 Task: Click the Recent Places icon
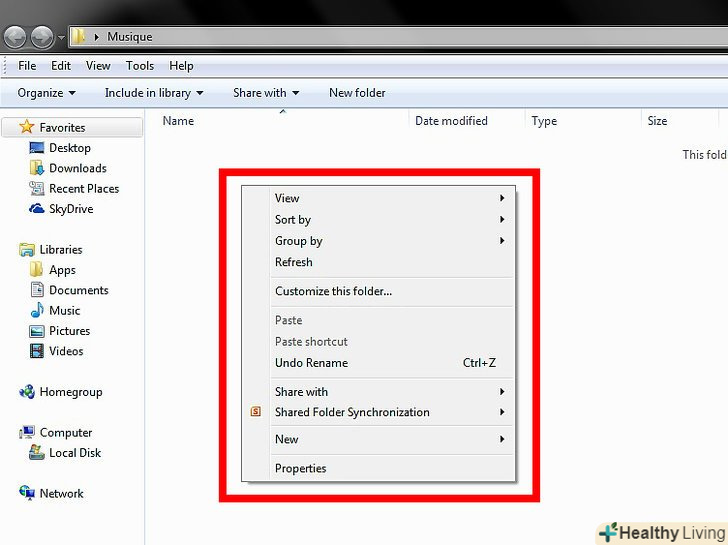coord(37,188)
